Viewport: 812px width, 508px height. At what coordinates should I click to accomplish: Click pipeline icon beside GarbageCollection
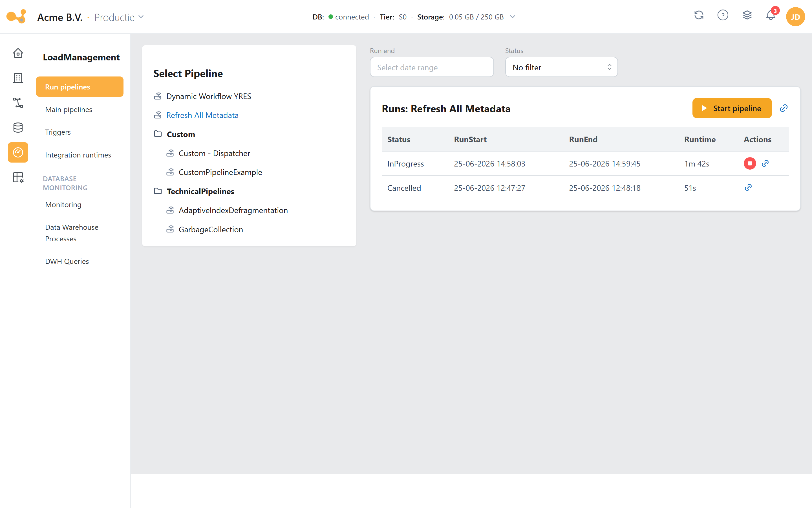pos(170,229)
